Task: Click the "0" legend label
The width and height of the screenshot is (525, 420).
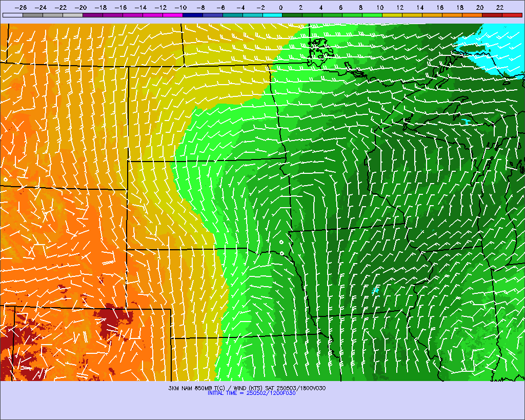Action: (x=280, y=7)
